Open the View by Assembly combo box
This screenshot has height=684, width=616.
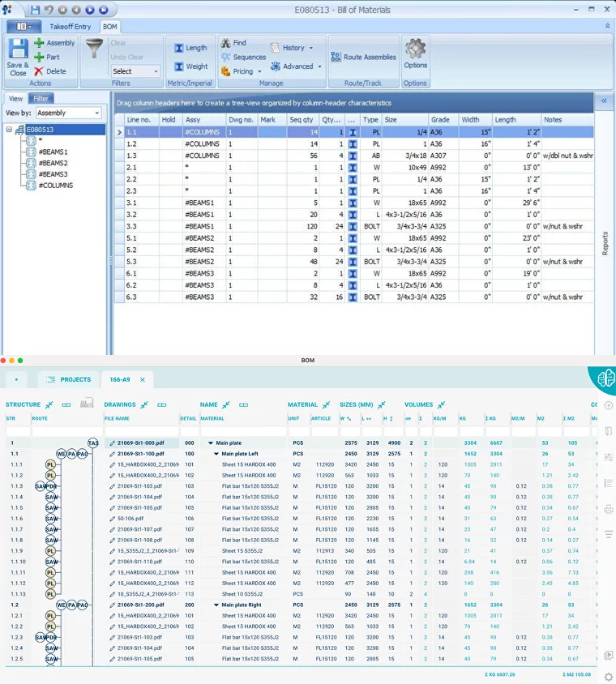click(x=69, y=113)
